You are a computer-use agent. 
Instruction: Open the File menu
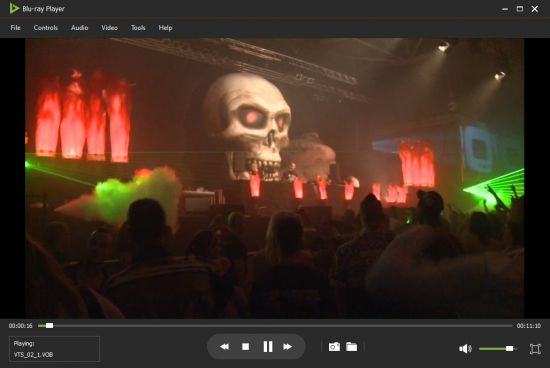pos(15,28)
